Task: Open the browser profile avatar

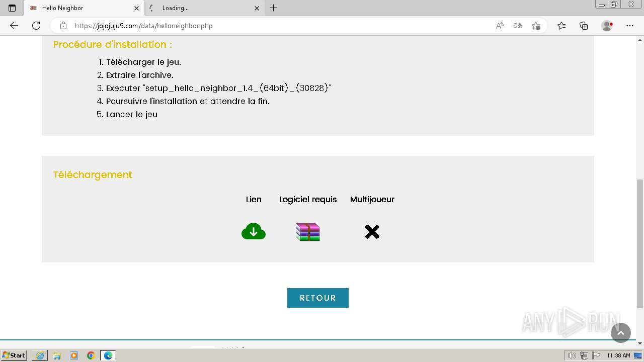Action: click(607, 26)
